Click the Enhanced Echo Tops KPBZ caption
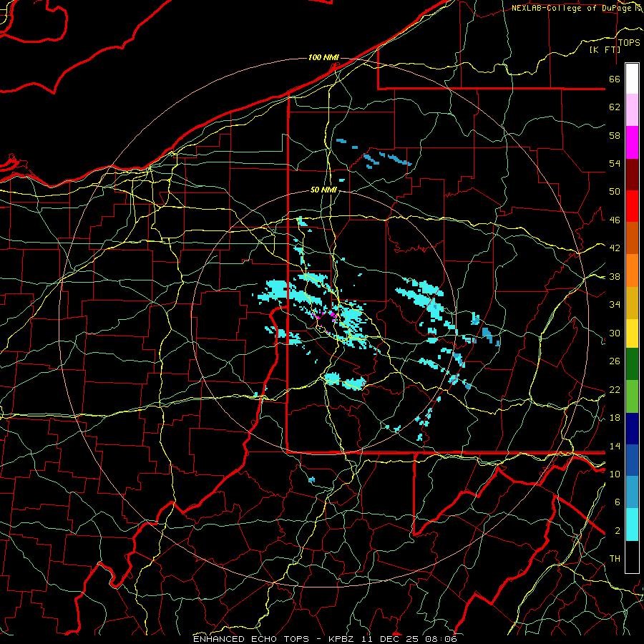This screenshot has height=644, width=644. point(325,639)
